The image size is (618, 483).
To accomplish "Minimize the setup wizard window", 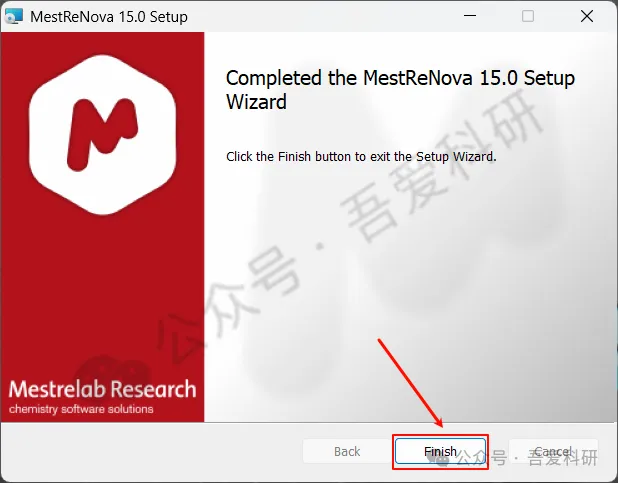I will coord(470,16).
